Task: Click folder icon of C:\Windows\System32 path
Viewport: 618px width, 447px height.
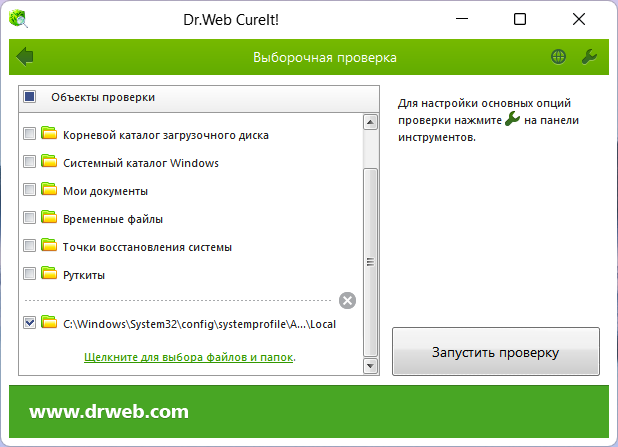Action: [x=49, y=322]
